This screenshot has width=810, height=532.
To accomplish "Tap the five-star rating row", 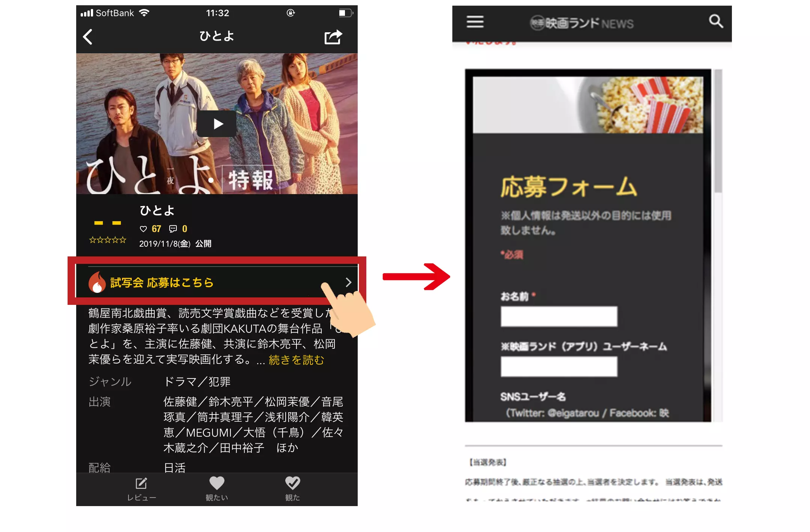I will 108,240.
